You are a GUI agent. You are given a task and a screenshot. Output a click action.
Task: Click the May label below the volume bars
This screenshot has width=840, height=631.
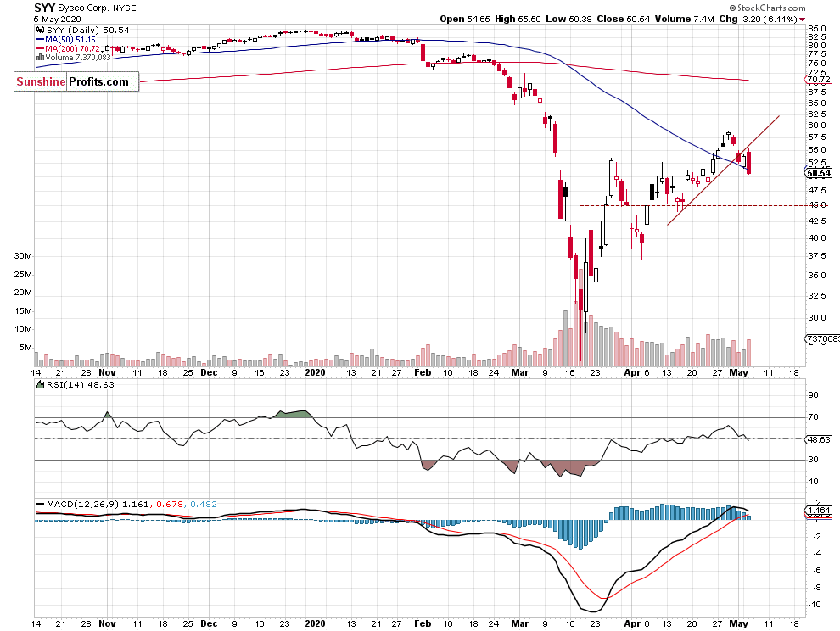739,373
